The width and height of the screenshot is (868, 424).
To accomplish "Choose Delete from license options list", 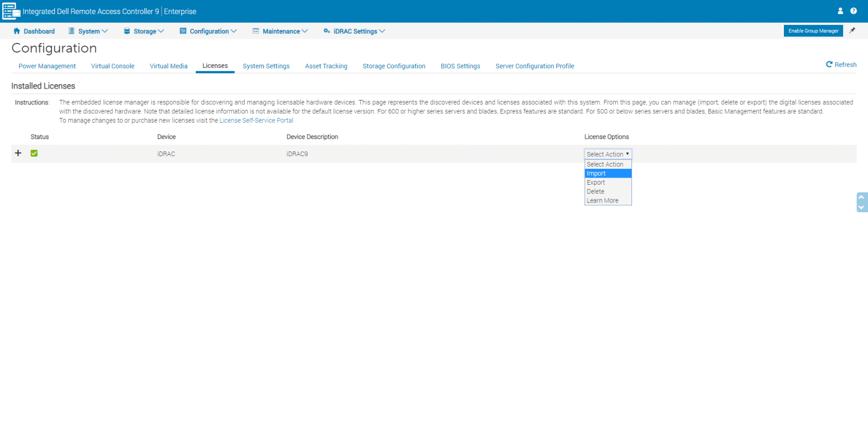I will coord(608,192).
